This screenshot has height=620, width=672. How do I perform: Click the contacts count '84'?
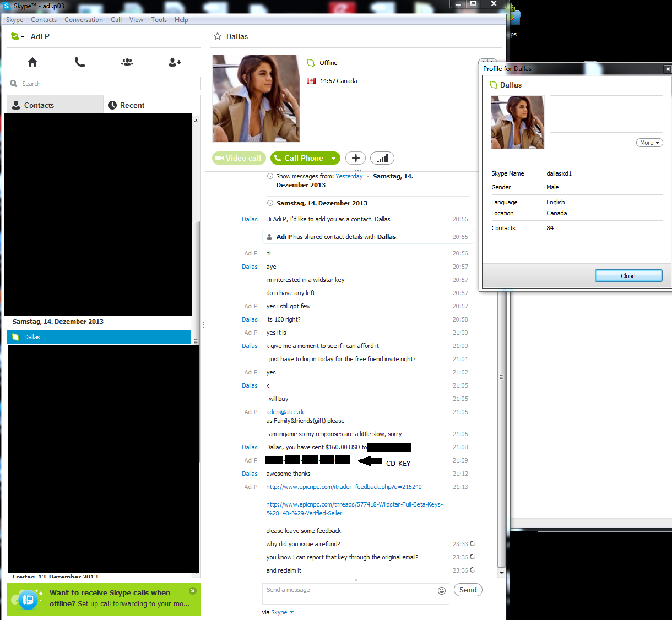point(550,228)
